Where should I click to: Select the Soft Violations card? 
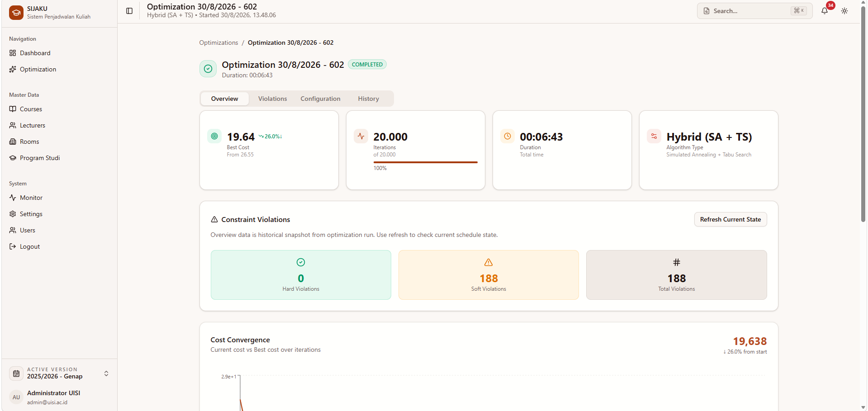tap(489, 275)
